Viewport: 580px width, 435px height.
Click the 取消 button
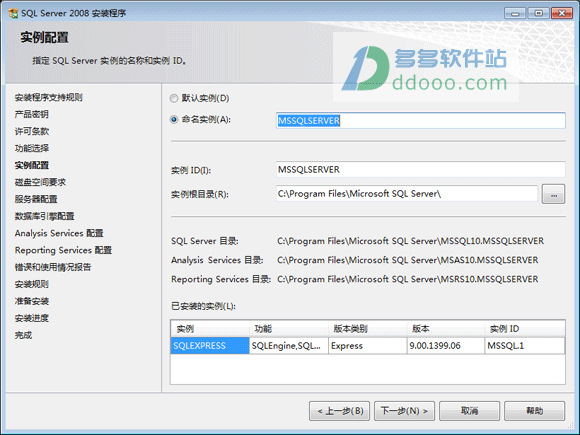pos(469,411)
